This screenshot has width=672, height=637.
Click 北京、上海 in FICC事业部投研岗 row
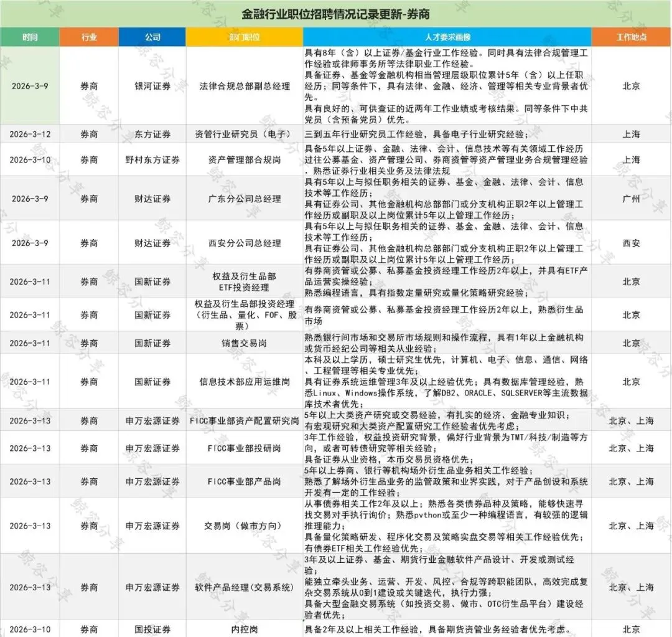tap(632, 448)
